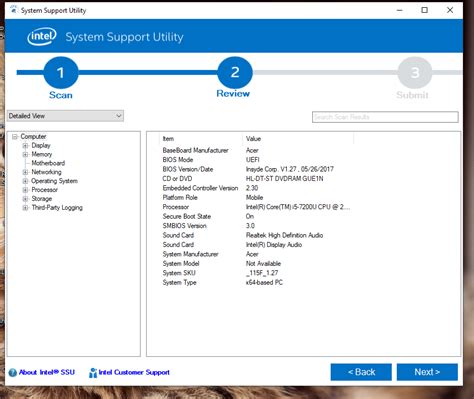The height and width of the screenshot is (399, 474).
Task: Click the Next button
Action: (x=427, y=372)
